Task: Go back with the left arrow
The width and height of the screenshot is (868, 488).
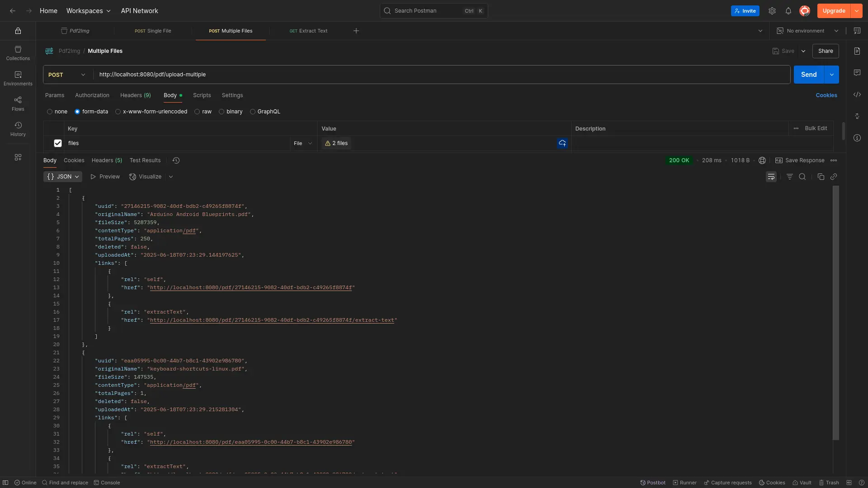Action: [x=13, y=11]
